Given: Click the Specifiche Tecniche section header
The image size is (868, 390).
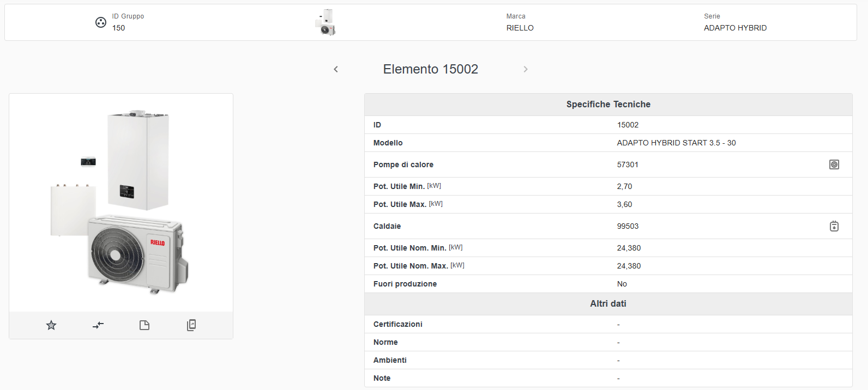Looking at the screenshot, I should pos(608,104).
